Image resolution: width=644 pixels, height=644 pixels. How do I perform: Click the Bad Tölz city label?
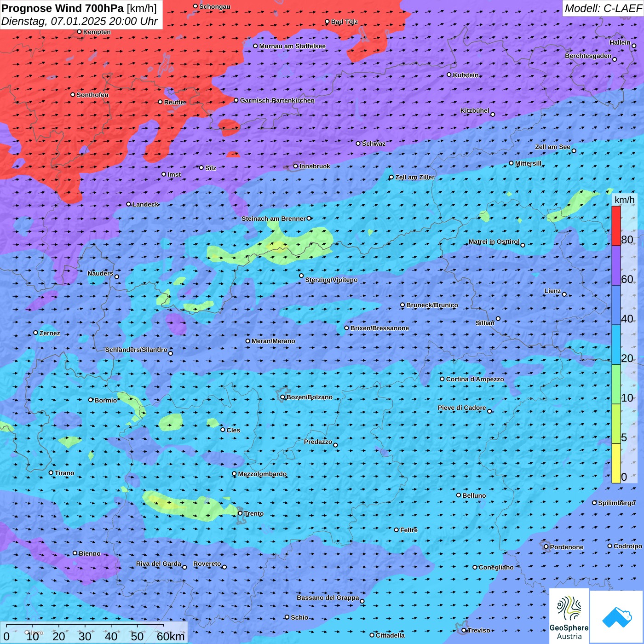344,22
